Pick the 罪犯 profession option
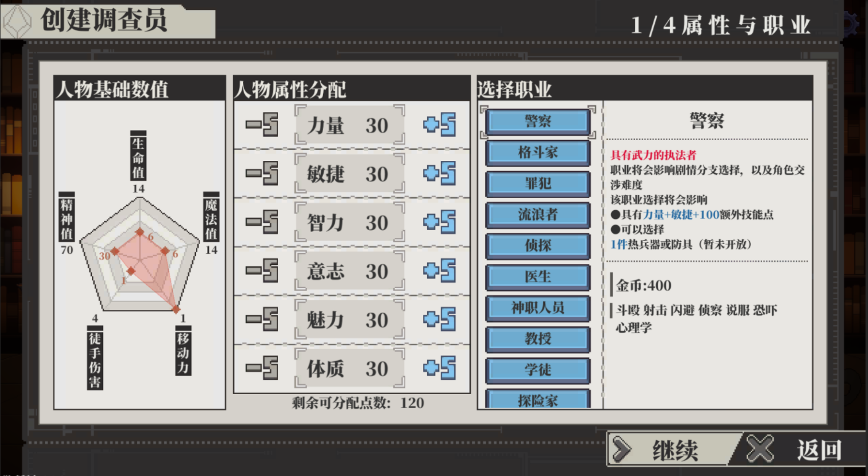Viewport: 868px width, 476px height. pos(538,184)
